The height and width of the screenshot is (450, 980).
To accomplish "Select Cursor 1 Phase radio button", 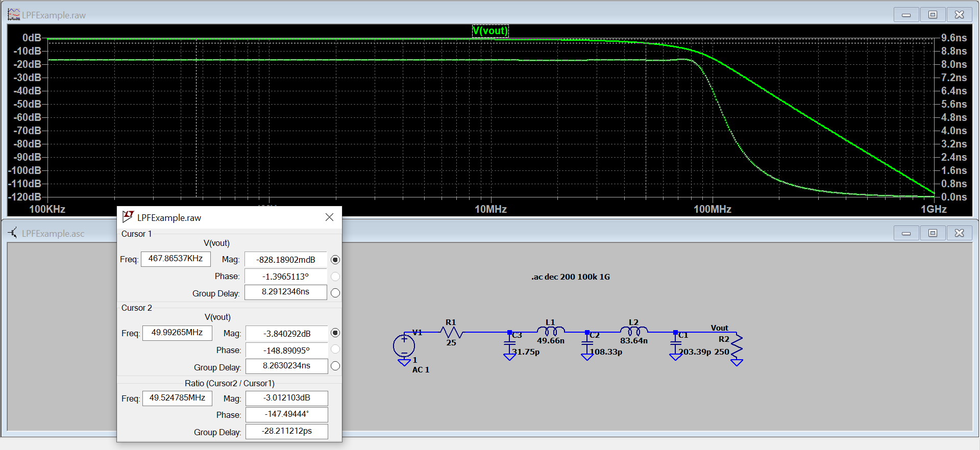I will point(335,277).
